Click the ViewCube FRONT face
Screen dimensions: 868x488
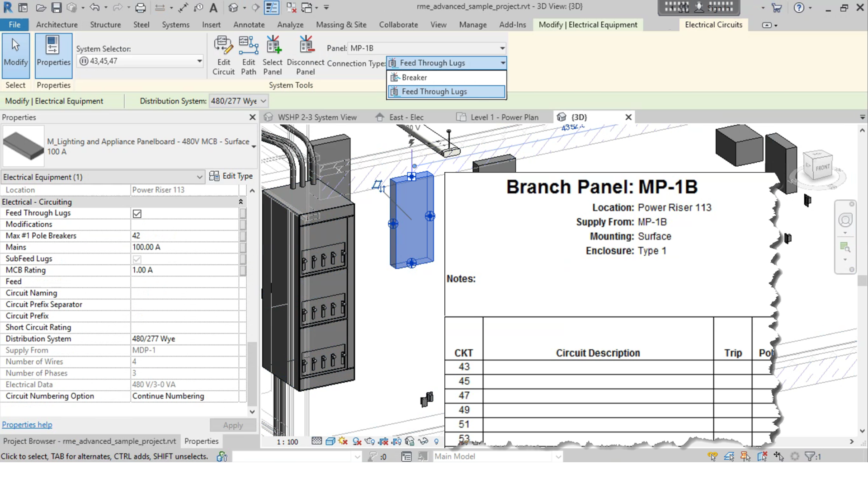[822, 167]
